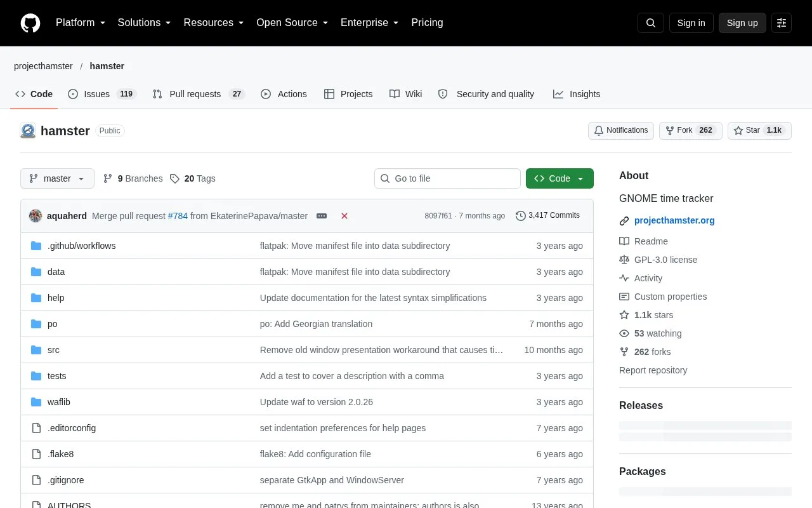
Task: Click the pulse icon beside Activity
Action: (x=624, y=278)
